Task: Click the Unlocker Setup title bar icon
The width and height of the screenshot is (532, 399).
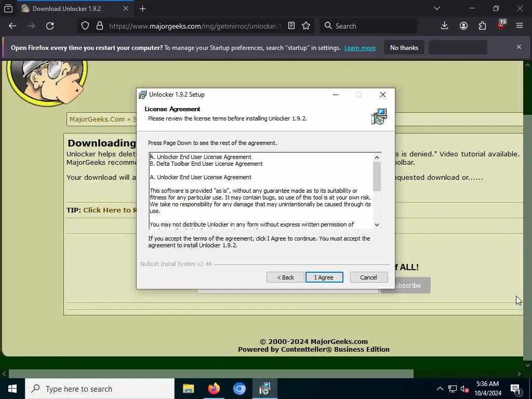Action: [x=142, y=95]
